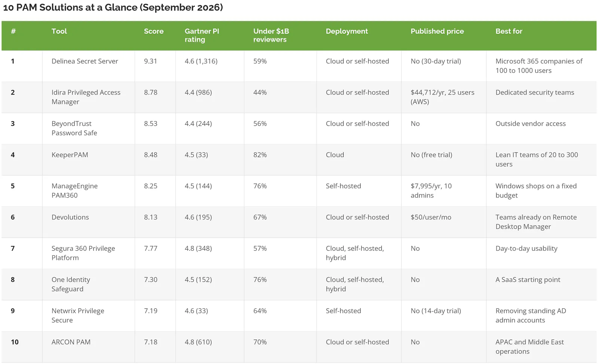Viewport: 598px width, 364px height.
Task: Click 'Windows shops on a fixed budget'
Action: click(536, 191)
